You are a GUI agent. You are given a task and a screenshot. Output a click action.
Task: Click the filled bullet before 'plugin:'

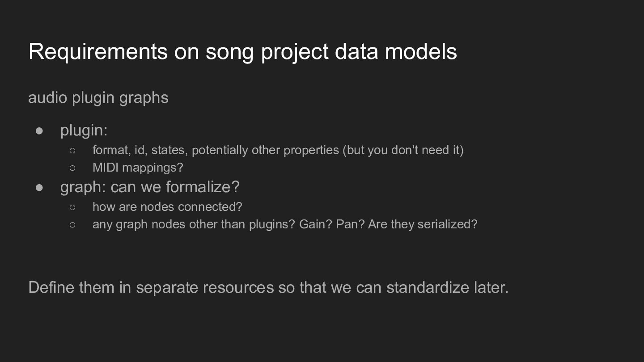coord(39,130)
